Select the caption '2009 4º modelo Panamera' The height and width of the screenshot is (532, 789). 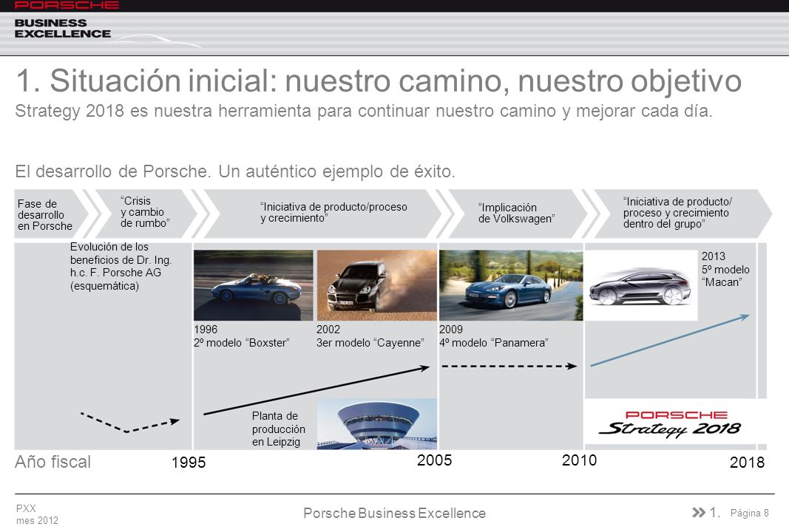(494, 336)
